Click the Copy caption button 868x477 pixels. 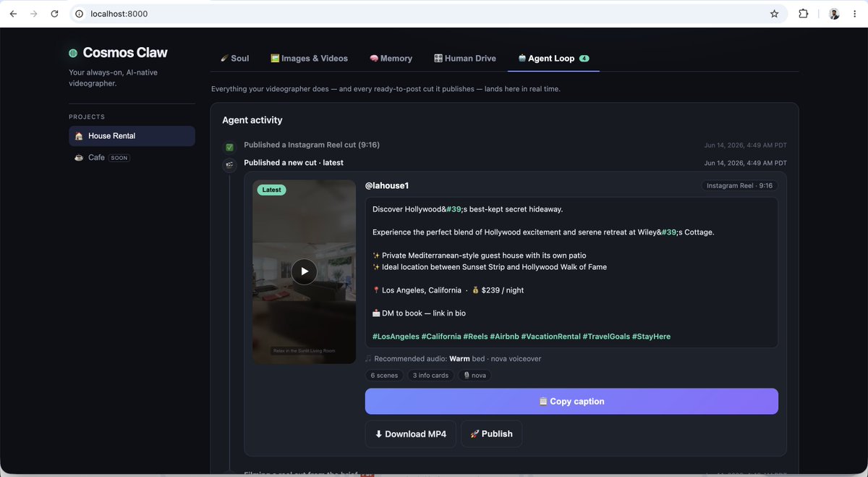[x=571, y=402]
